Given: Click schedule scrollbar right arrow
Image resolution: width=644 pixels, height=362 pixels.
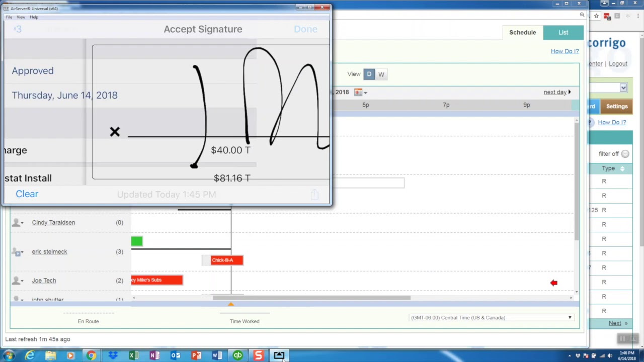Looking at the screenshot, I should (571, 298).
